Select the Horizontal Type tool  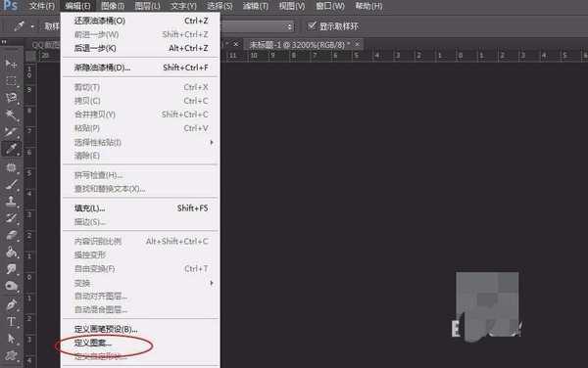(11, 322)
